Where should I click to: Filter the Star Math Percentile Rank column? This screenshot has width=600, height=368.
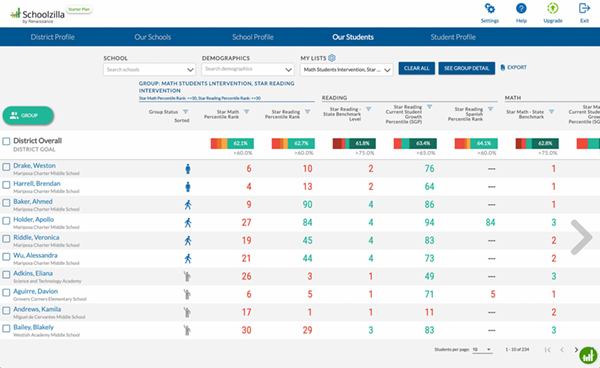click(x=246, y=112)
